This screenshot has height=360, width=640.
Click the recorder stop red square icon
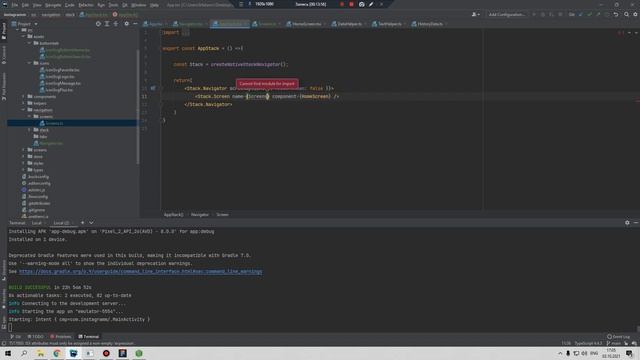tap(351, 4)
